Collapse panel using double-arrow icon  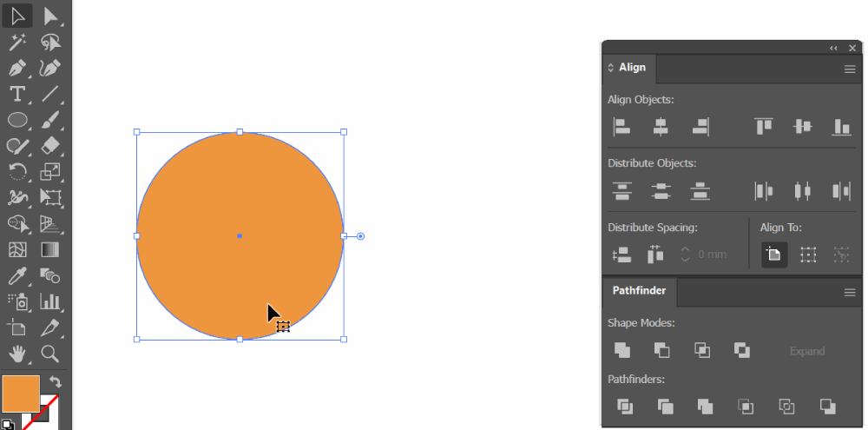(833, 48)
